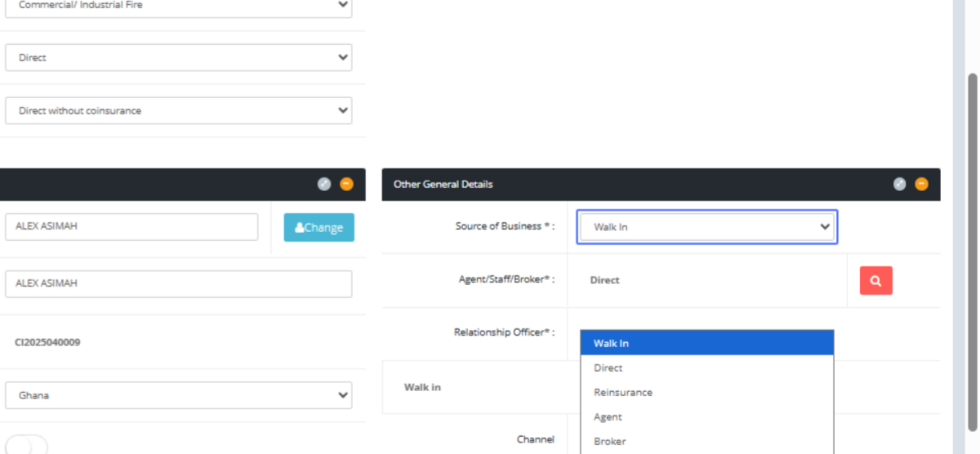980x454 pixels.
Task: Select Reinsurance from the dropdown list
Action: pos(623,393)
